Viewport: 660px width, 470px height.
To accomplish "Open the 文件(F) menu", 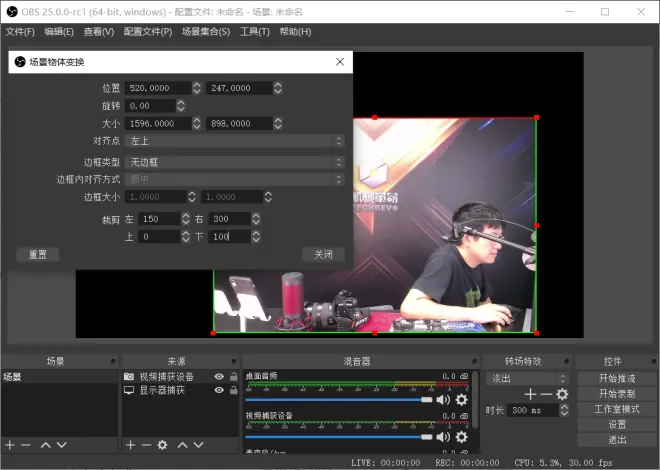I will (x=20, y=32).
